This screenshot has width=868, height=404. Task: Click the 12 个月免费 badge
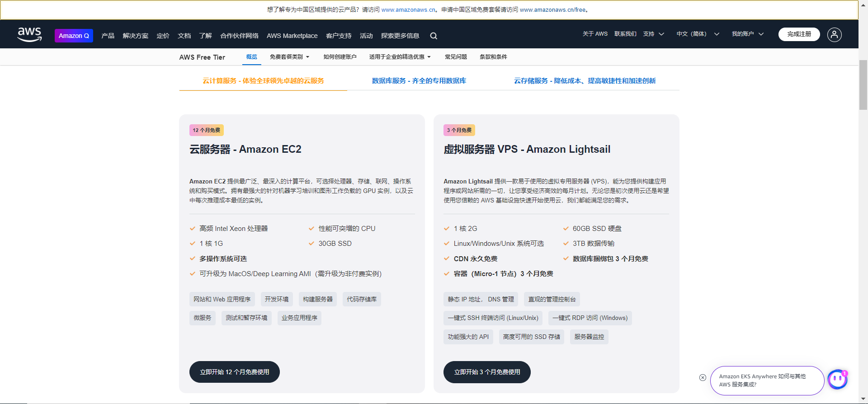(x=207, y=130)
